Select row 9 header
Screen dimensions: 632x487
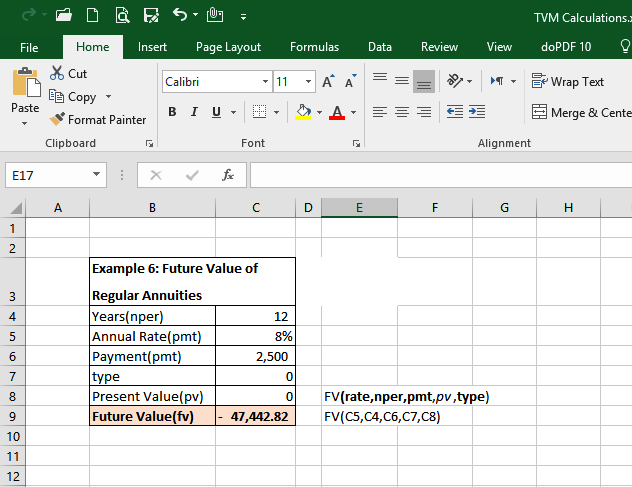(12, 416)
